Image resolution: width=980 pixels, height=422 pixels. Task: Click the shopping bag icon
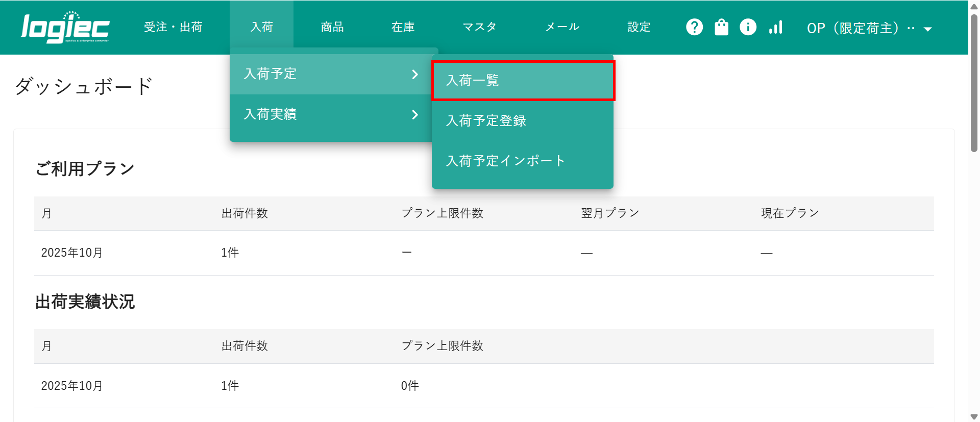pos(721,27)
